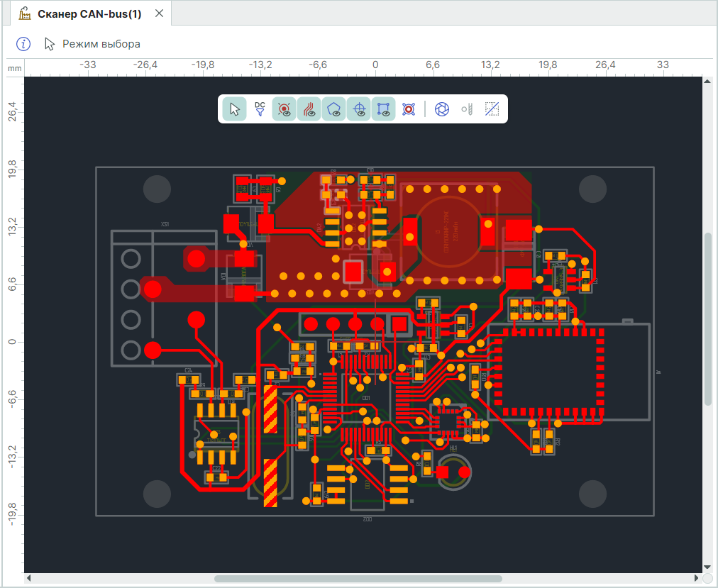Click the camera aperture snapshot icon

pyautogui.click(x=442, y=109)
